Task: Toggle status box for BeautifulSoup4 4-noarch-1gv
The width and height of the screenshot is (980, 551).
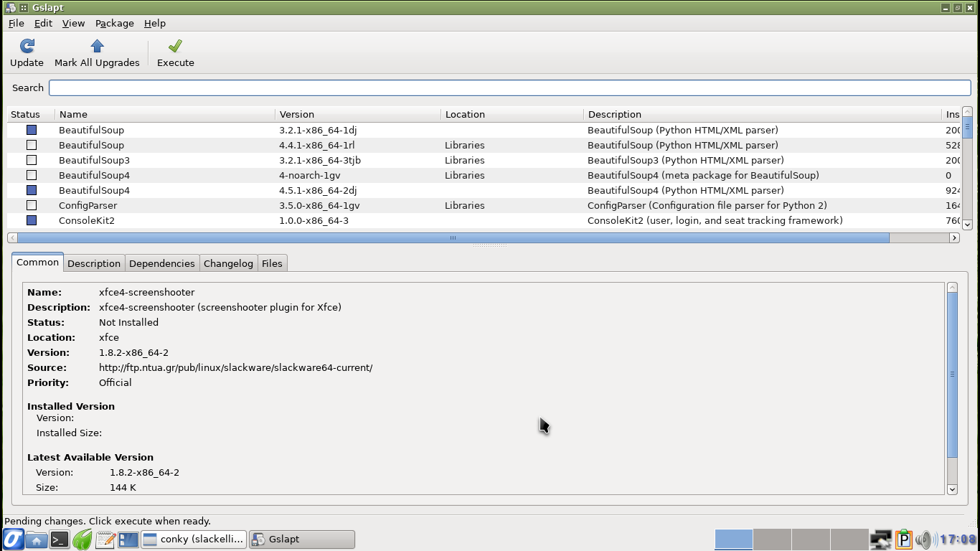Action: (32, 175)
